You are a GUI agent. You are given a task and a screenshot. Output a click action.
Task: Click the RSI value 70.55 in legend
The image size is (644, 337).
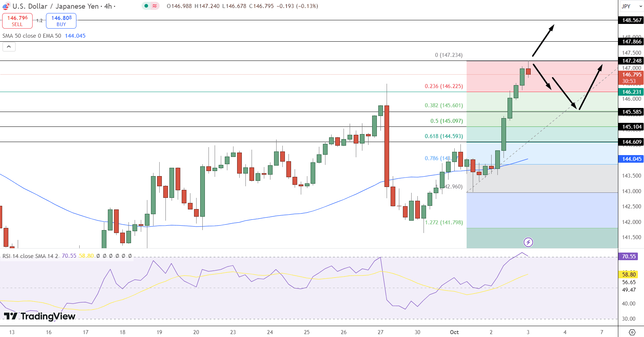point(69,256)
